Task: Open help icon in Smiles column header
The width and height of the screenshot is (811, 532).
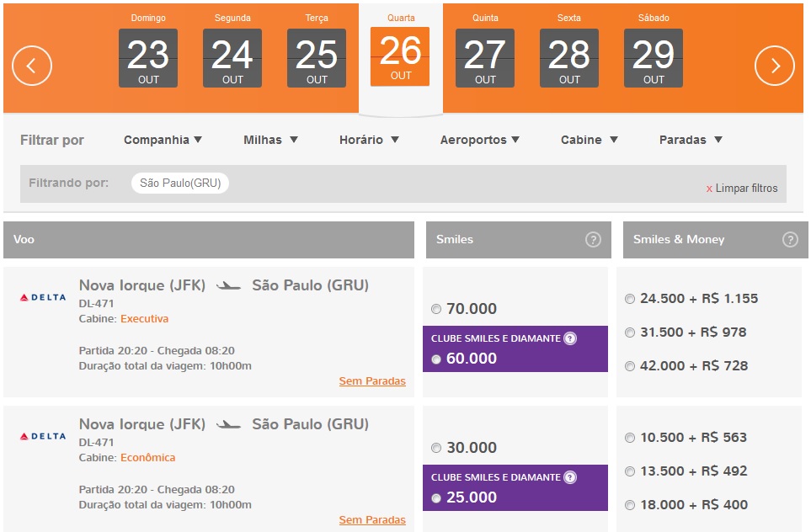Action: [x=593, y=239]
